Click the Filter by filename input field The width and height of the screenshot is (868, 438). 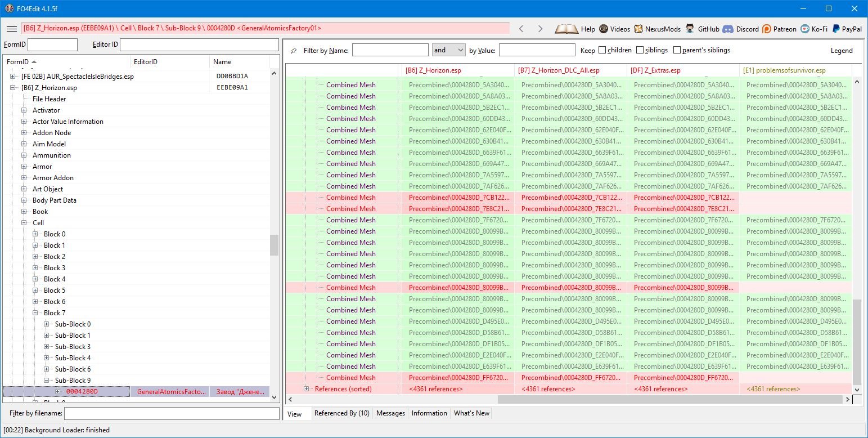pos(172,414)
